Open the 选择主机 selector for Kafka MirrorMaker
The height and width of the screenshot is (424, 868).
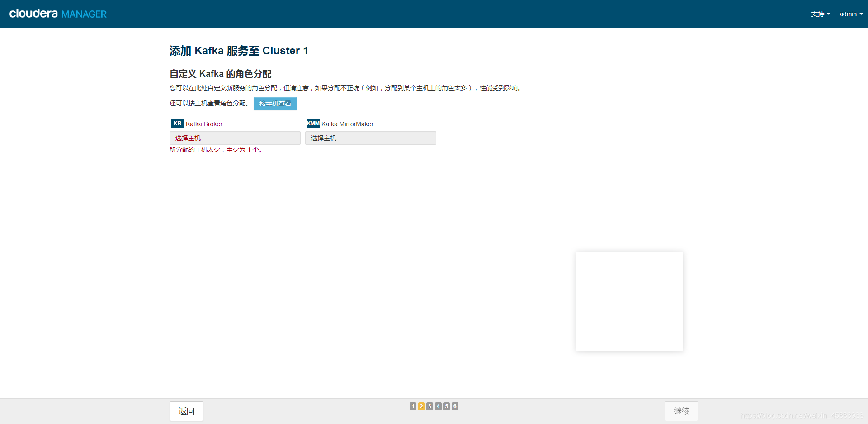tap(370, 138)
